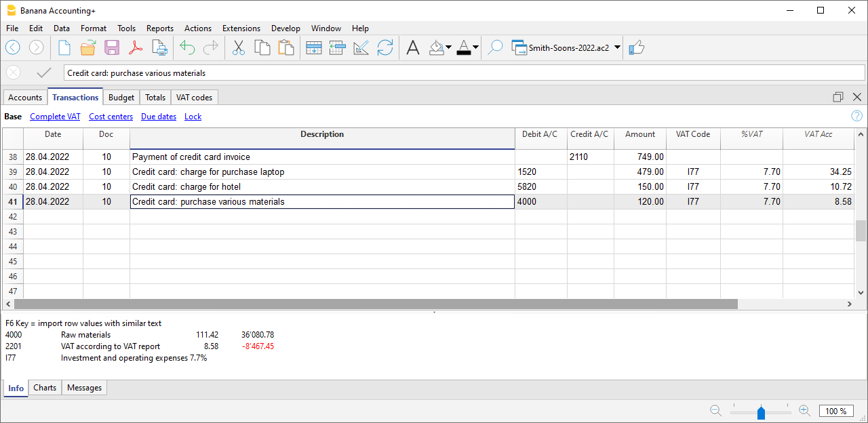
Task: Adjust the zoom slider at bottom right
Action: tap(761, 411)
